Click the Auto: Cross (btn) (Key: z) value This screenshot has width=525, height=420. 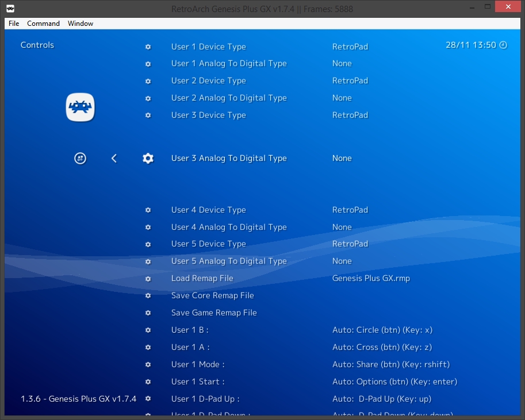382,348
